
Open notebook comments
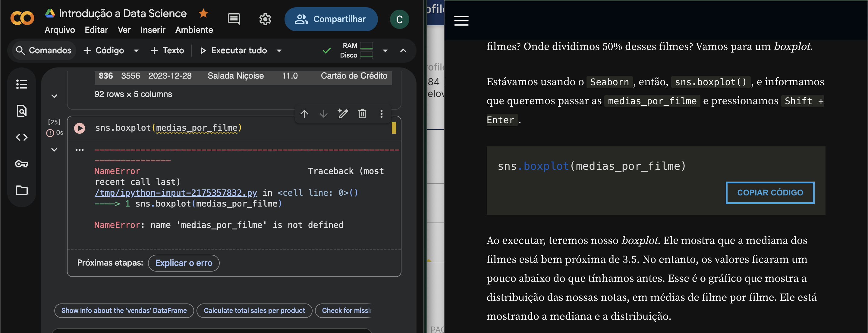click(x=234, y=19)
